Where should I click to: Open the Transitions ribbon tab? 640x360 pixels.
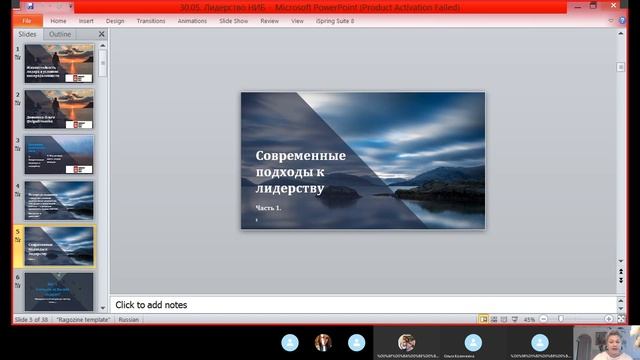(151, 21)
